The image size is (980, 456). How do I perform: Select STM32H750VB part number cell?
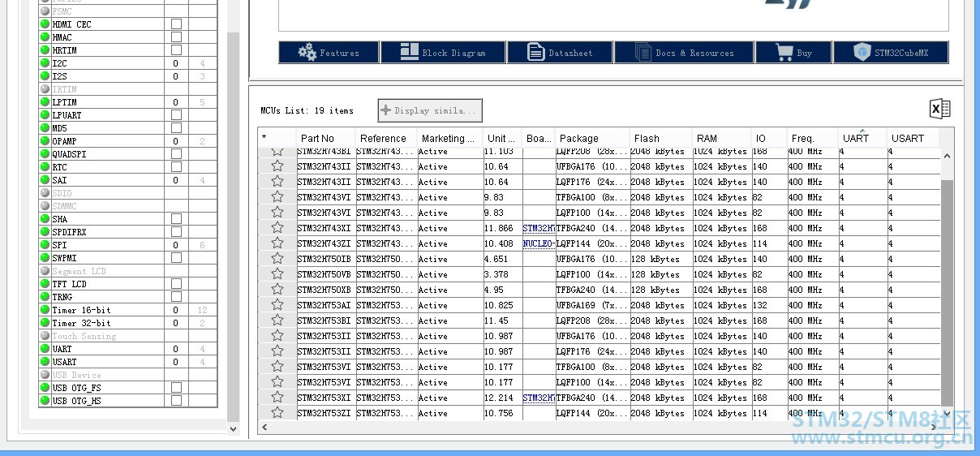[325, 274]
